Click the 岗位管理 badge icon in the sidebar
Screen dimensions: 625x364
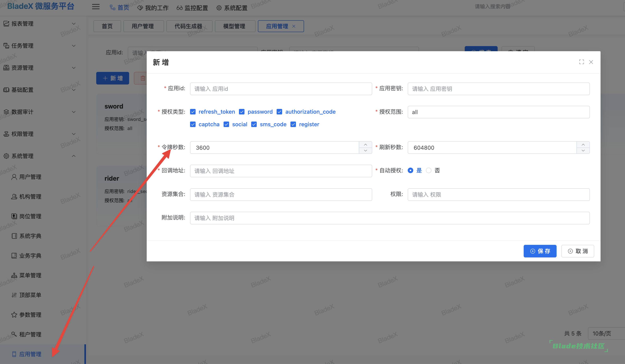coord(14,216)
